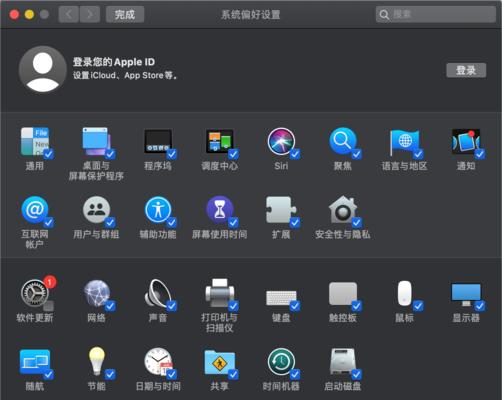The width and height of the screenshot is (502, 400).
Task: Click the magnifier icon in search box
Action: 384,15
